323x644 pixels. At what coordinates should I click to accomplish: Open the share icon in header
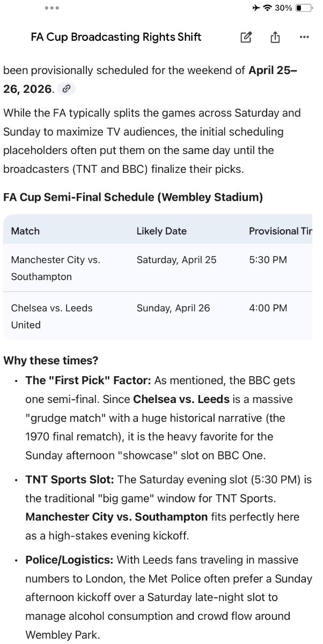tap(275, 37)
